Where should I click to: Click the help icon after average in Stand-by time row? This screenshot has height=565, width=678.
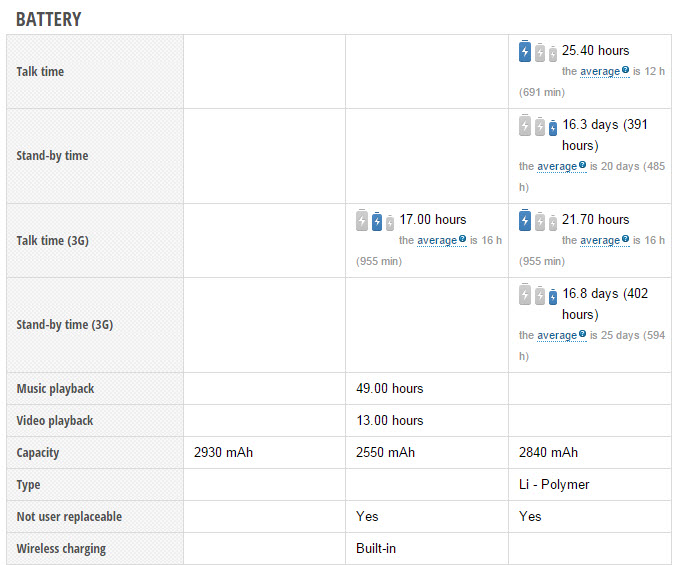click(582, 165)
